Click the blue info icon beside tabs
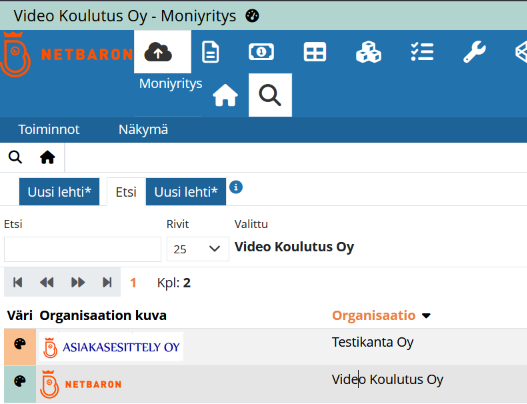Image resolution: width=527 pixels, height=404 pixels. (236, 187)
